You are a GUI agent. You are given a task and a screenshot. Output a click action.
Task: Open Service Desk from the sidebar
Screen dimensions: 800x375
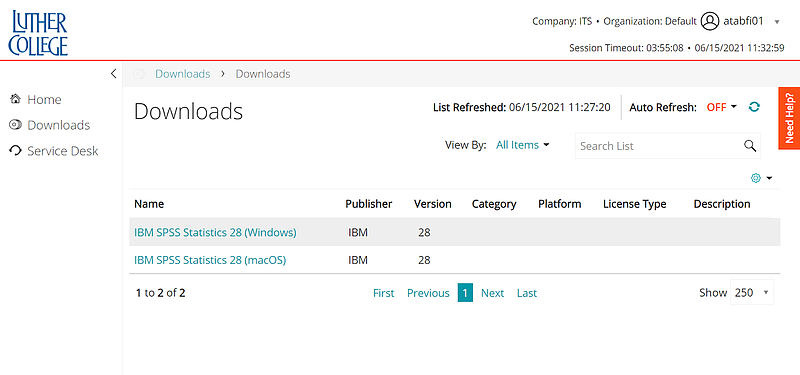click(63, 151)
